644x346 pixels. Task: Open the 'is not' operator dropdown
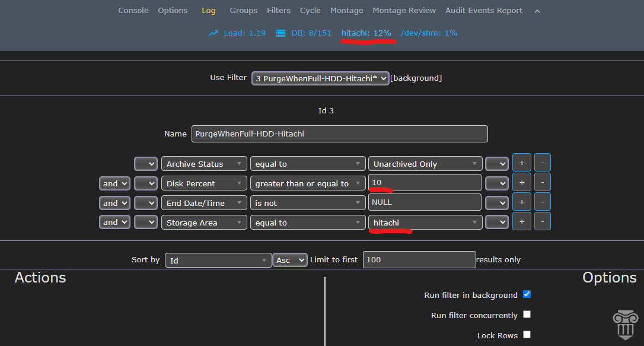pos(308,202)
